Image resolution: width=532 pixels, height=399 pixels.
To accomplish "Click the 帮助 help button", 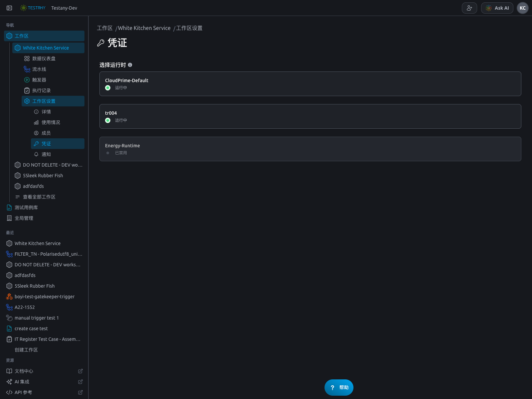I will pos(339,387).
